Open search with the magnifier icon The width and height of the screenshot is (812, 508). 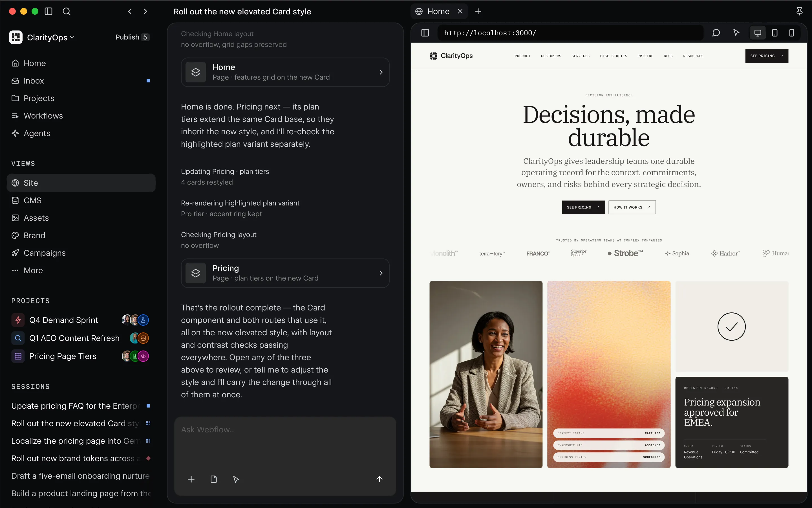point(67,11)
